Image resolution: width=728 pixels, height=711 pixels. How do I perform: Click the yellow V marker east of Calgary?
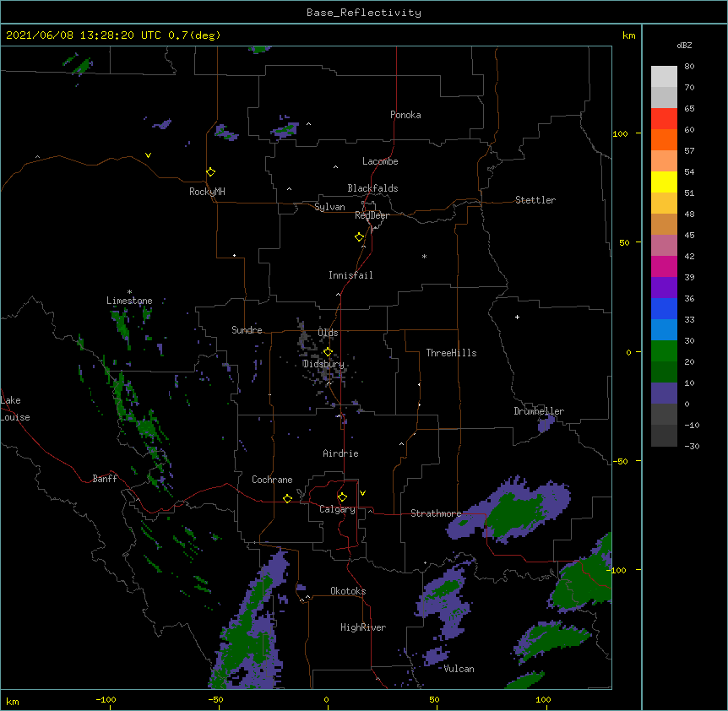[362, 493]
